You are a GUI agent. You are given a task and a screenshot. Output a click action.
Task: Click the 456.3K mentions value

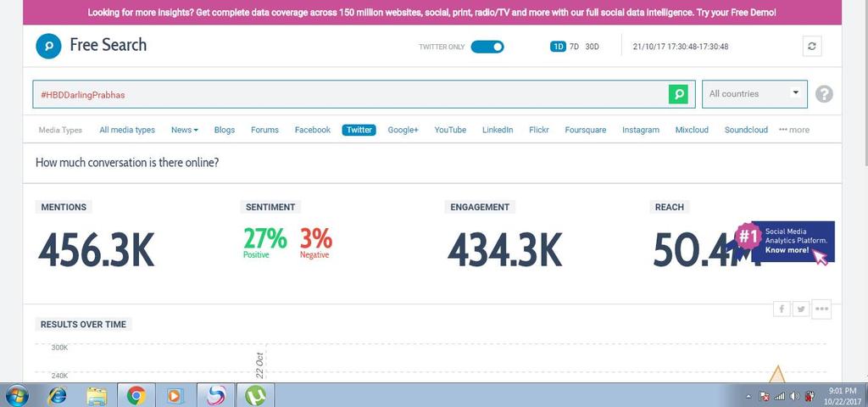97,250
